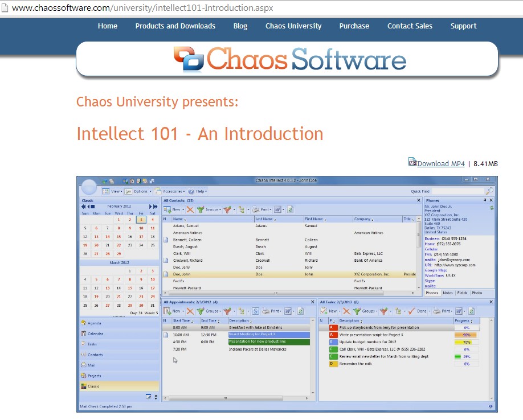523x420 pixels.
Task: Open Chaos University in navigation
Action: (293, 26)
